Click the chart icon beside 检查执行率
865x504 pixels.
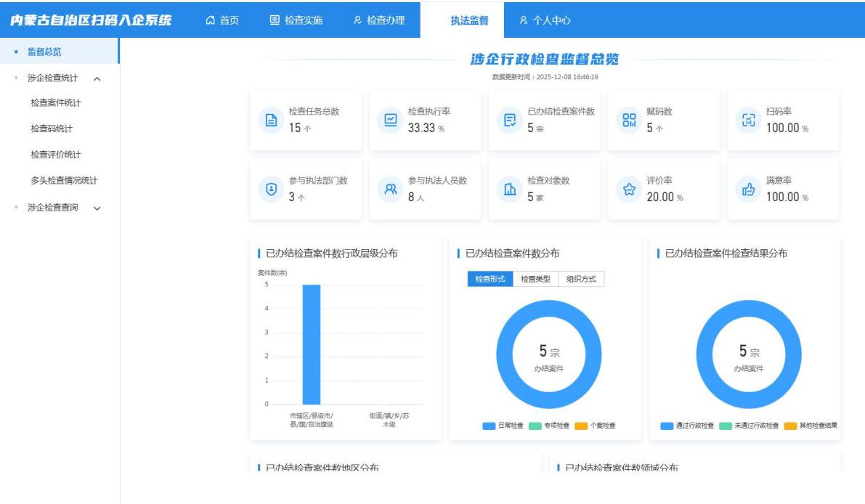click(391, 121)
